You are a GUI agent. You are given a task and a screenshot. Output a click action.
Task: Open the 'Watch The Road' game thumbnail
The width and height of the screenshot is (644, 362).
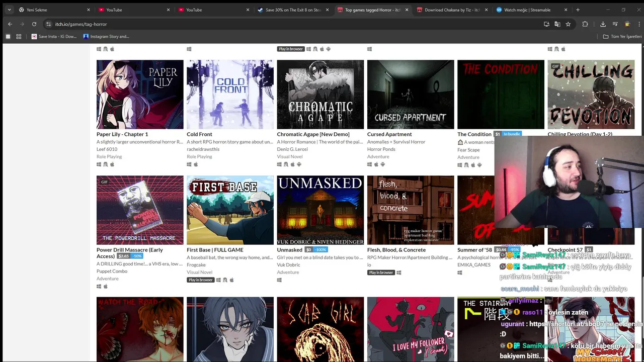point(140,329)
